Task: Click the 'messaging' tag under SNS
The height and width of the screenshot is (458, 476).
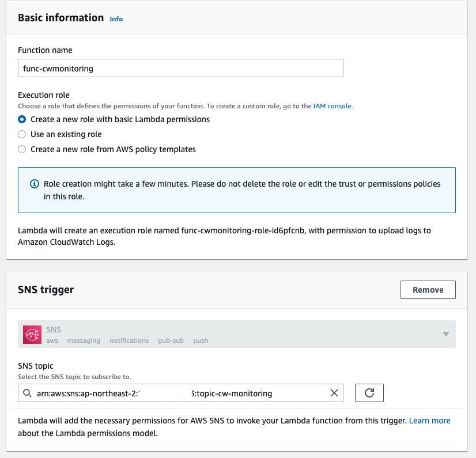Action: [x=84, y=340]
